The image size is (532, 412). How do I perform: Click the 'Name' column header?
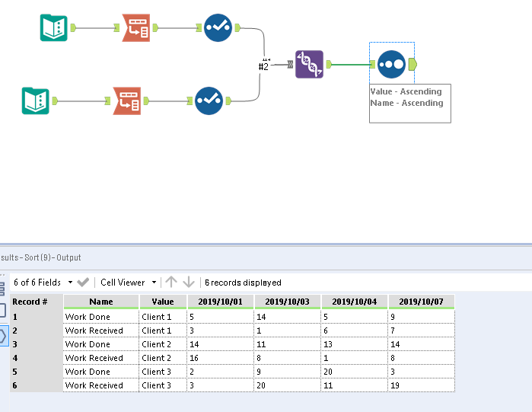(x=101, y=302)
